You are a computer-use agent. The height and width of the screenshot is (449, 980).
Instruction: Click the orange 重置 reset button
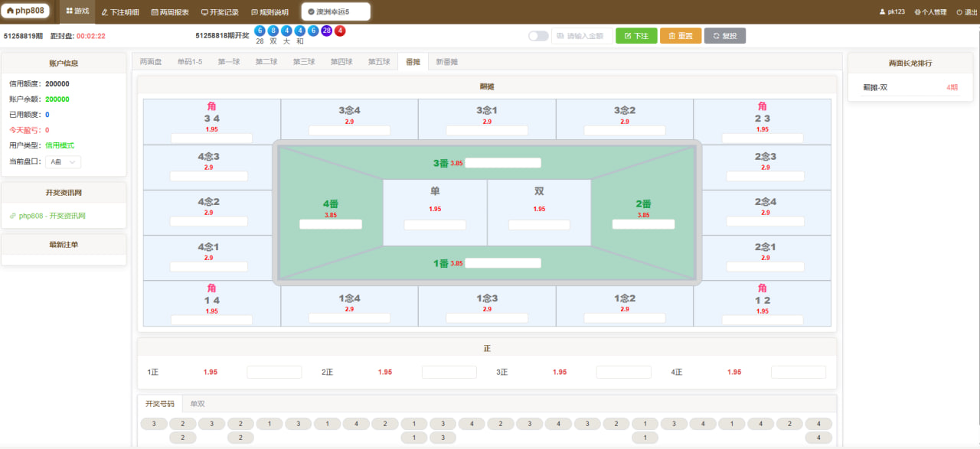[681, 36]
